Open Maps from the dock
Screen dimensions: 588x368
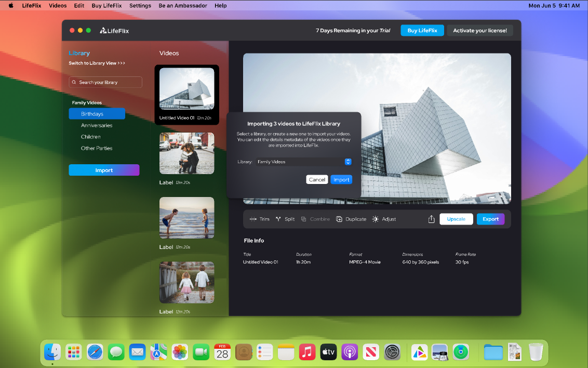tap(158, 352)
